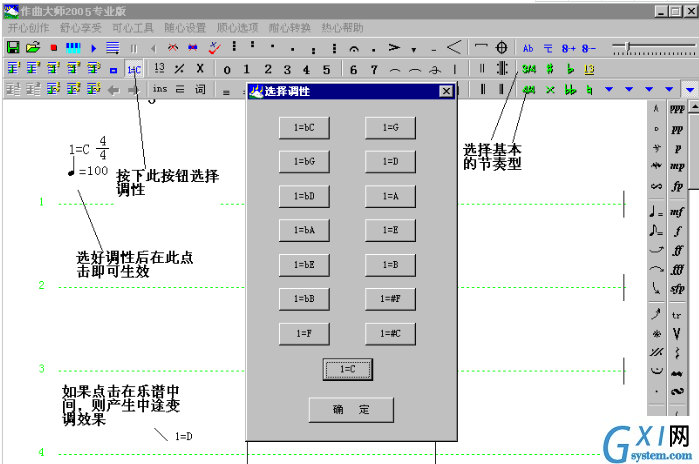Open the 可心工具 menu

(133, 28)
